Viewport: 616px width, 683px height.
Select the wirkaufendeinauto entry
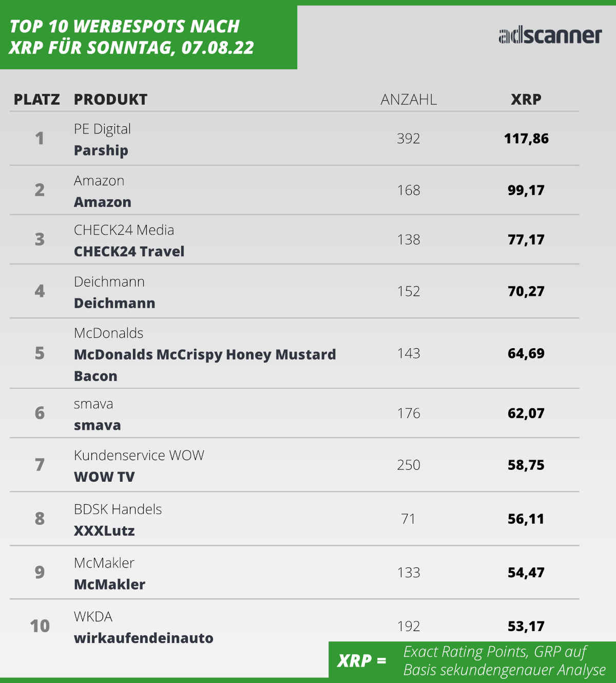(144, 638)
